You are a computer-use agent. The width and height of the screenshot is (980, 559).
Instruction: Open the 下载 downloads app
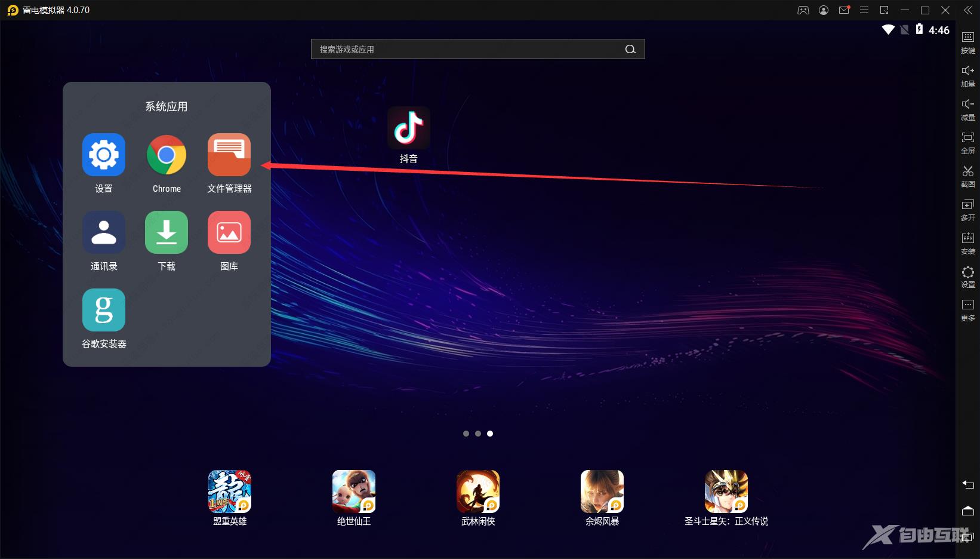[167, 232]
